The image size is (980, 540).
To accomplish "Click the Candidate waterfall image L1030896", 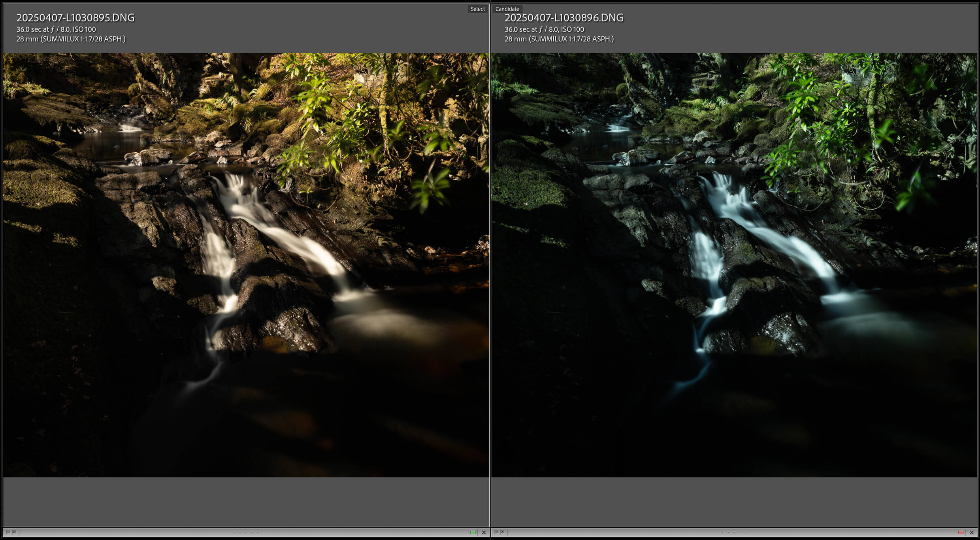I will click(734, 265).
